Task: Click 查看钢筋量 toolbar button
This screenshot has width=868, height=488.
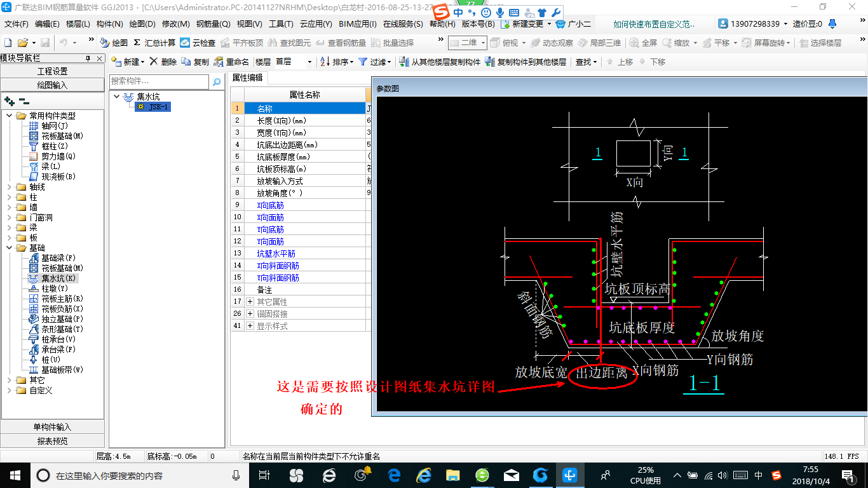Action: (341, 43)
